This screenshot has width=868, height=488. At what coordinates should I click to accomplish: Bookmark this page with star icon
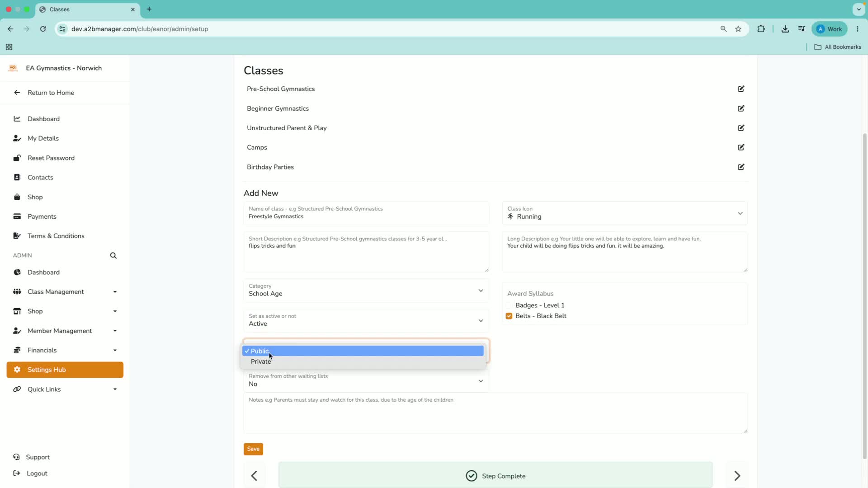tap(738, 29)
